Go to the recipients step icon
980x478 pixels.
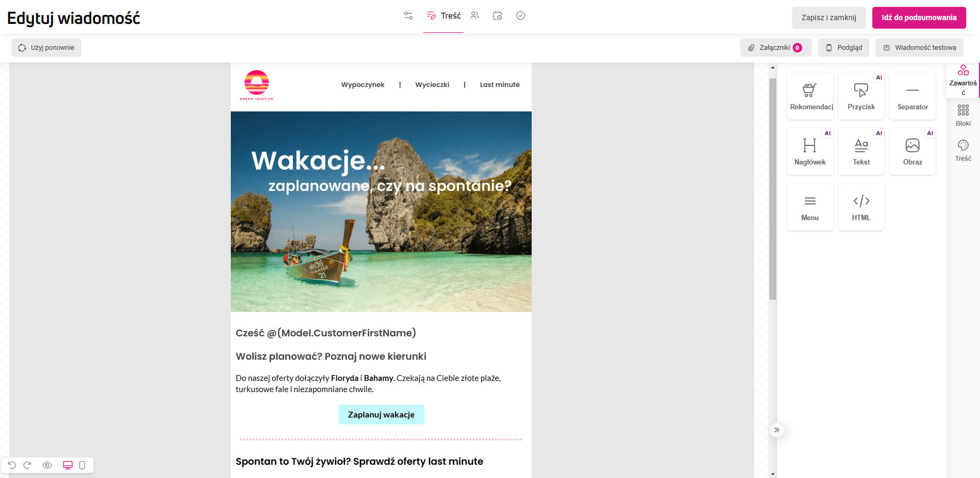click(x=475, y=16)
